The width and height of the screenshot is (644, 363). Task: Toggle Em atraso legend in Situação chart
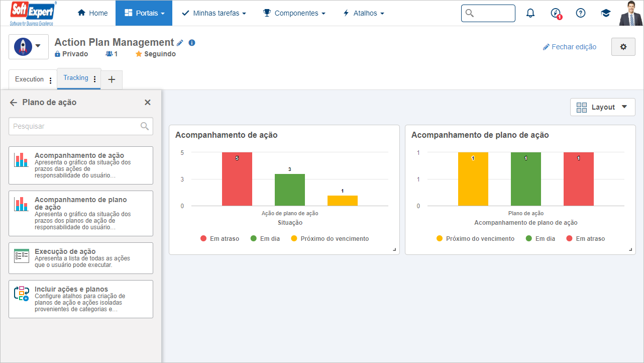(x=220, y=239)
